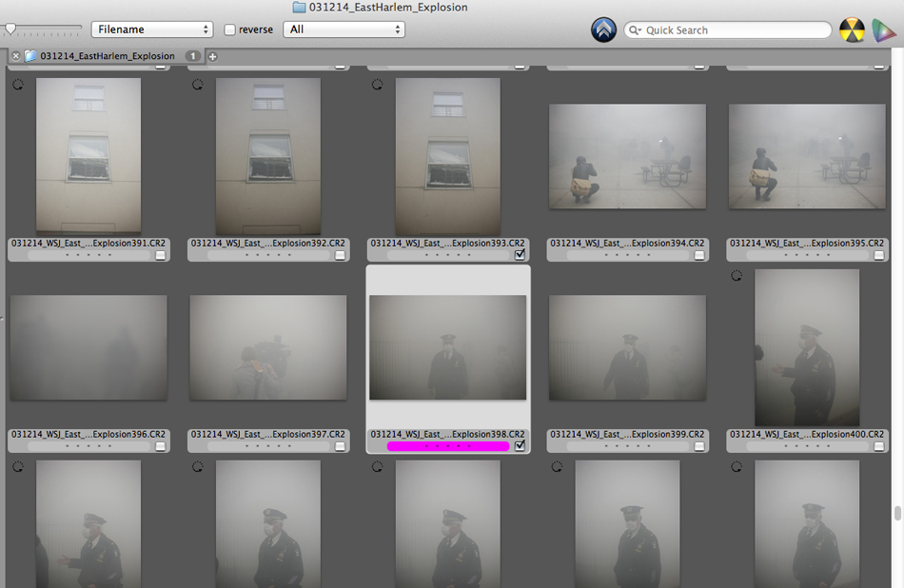Screen dimensions: 904x588
Task: Click filename label 031214_WSJ_East_...Explosion400.CR2
Action: point(807,434)
